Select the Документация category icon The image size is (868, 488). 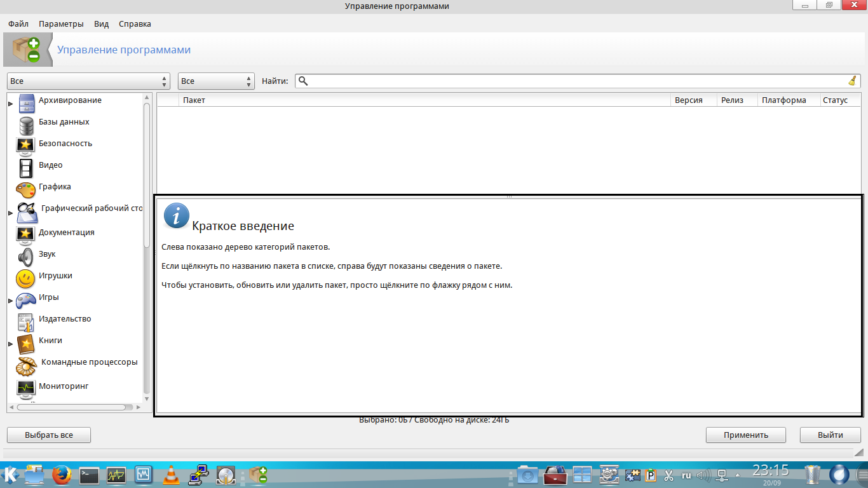click(x=25, y=235)
